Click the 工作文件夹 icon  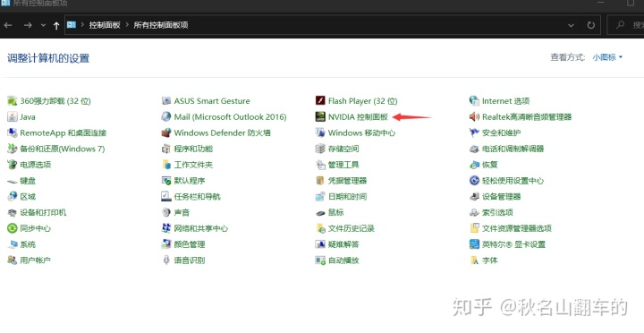click(x=166, y=165)
